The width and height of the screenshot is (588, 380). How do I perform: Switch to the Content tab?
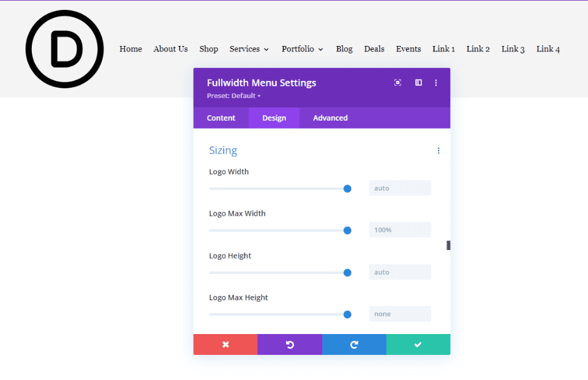pos(221,118)
